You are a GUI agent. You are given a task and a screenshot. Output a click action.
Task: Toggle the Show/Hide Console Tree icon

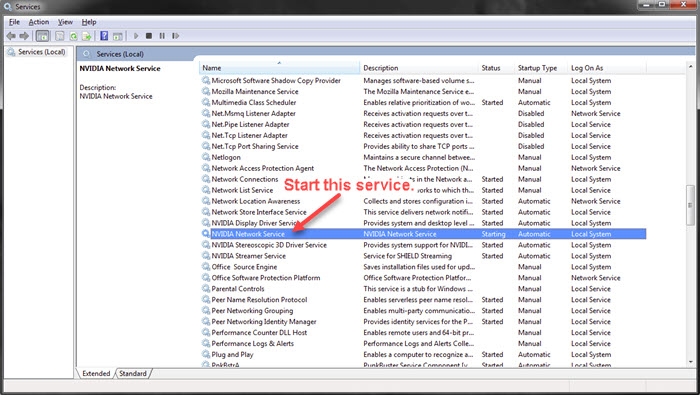[x=42, y=36]
